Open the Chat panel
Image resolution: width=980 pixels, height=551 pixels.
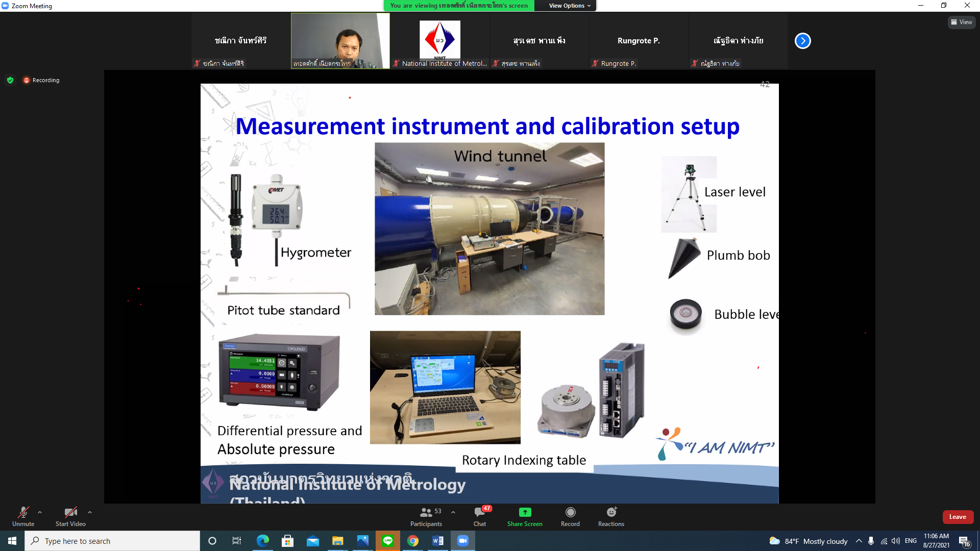coord(479,513)
